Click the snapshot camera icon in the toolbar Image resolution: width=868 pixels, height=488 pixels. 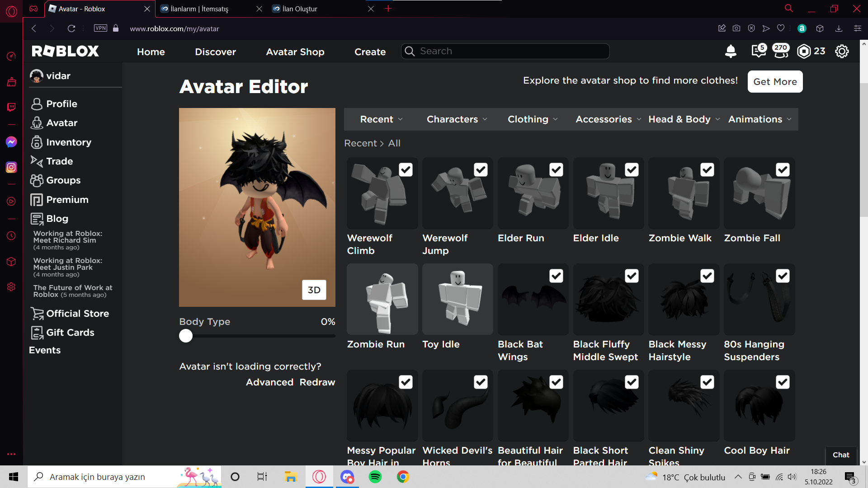point(736,28)
